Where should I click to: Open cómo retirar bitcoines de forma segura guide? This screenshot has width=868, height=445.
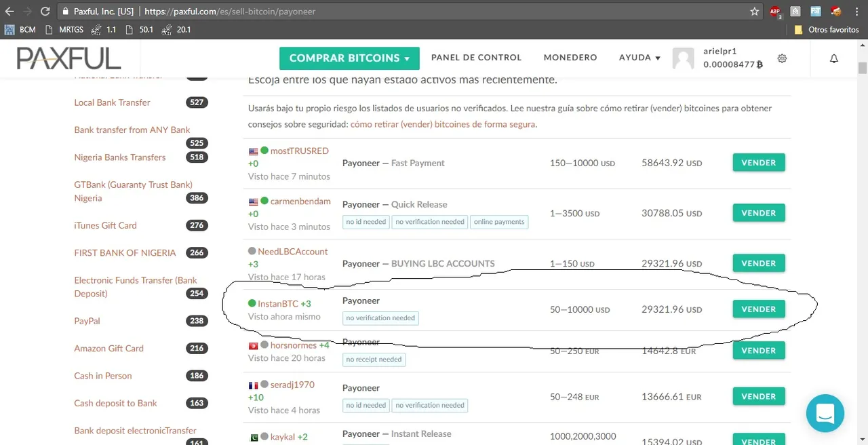[443, 125]
